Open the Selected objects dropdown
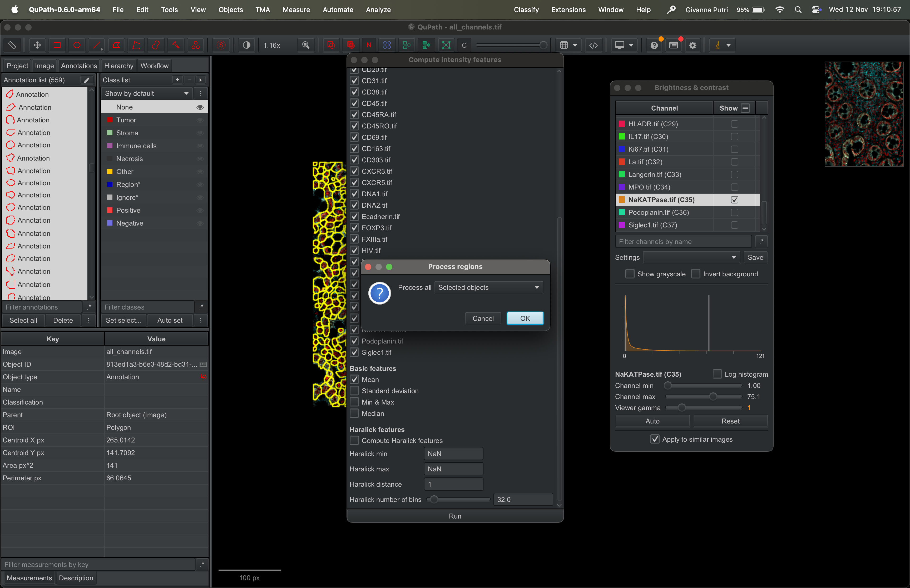 tap(488, 287)
